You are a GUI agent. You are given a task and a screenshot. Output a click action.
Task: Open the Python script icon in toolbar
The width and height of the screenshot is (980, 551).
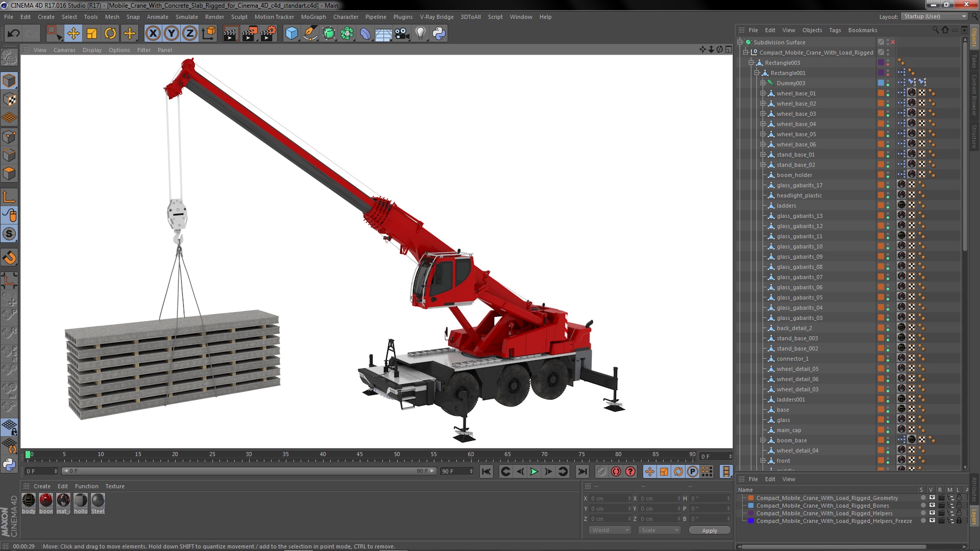click(439, 34)
